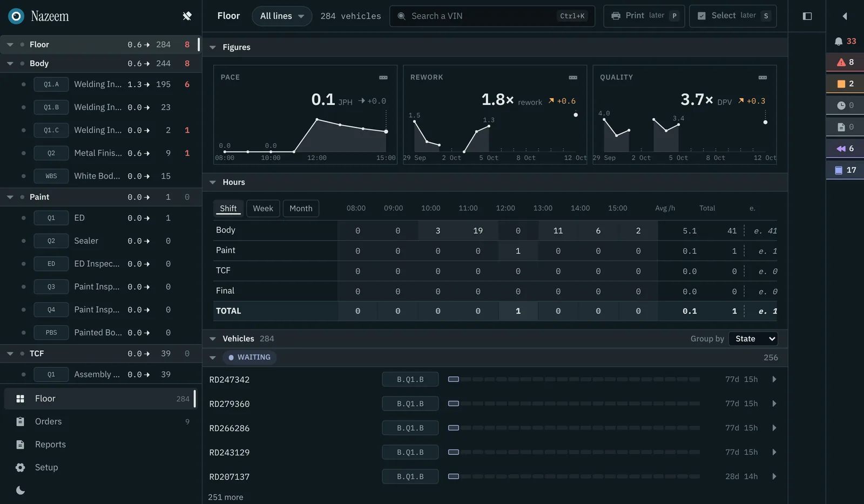The image size is (864, 504).
Task: Toggle dark mode moon icon
Action: (21, 491)
